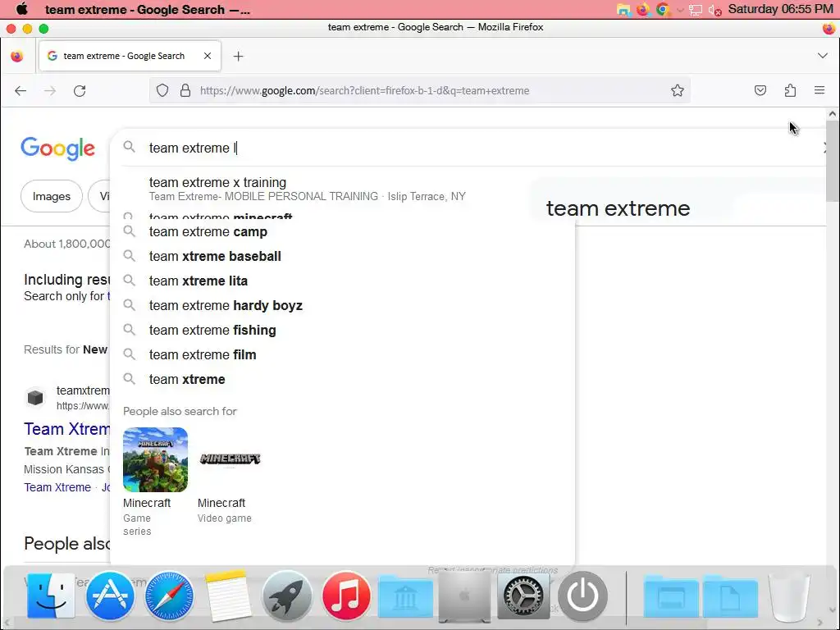
Task: Launch App Store from the Dock
Action: [x=110, y=596]
